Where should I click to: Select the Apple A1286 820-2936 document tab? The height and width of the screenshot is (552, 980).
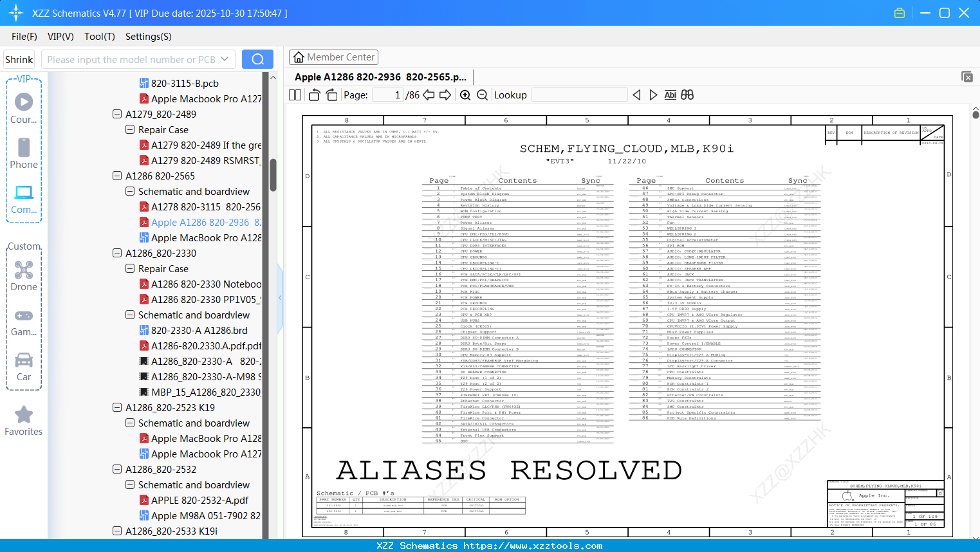coord(381,77)
